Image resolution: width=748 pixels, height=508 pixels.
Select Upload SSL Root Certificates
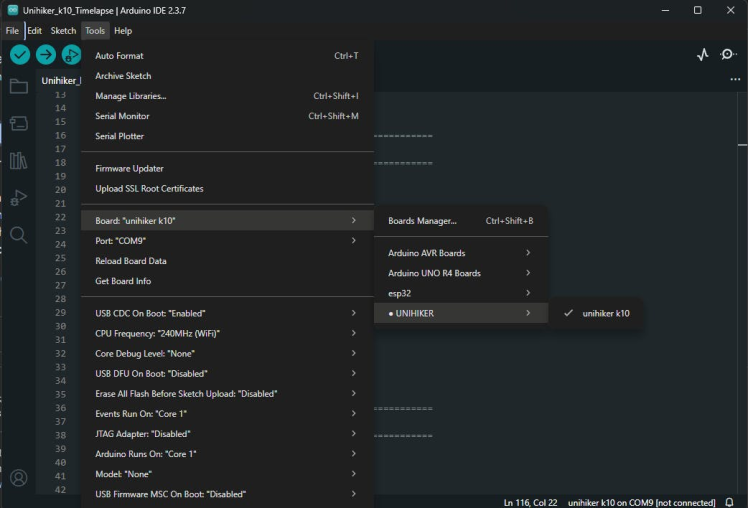[227, 188]
